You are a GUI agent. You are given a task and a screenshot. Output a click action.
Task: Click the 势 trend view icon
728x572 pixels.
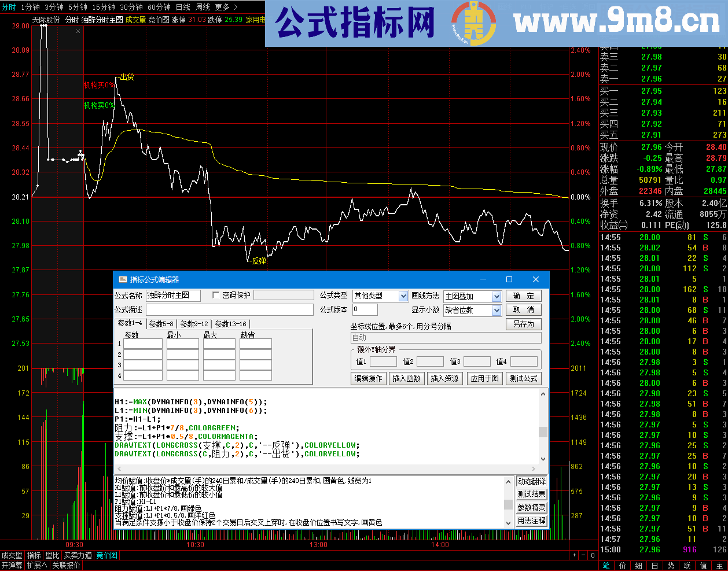click(672, 565)
